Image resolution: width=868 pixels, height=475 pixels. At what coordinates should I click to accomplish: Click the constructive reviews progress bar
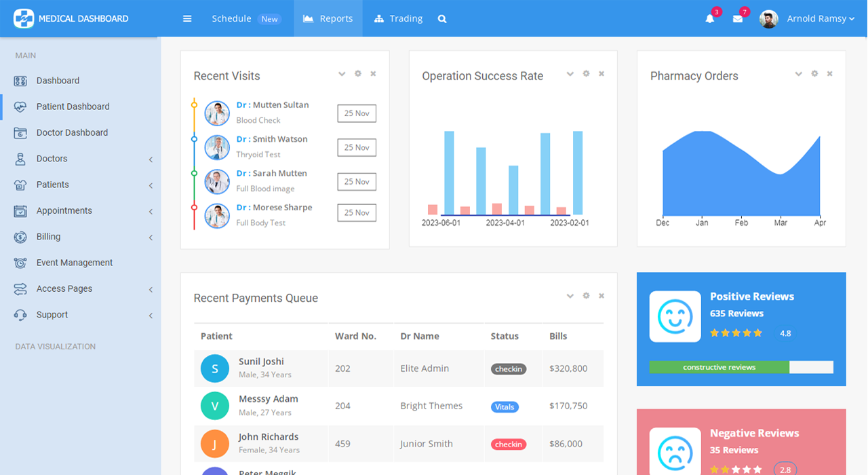(x=719, y=366)
